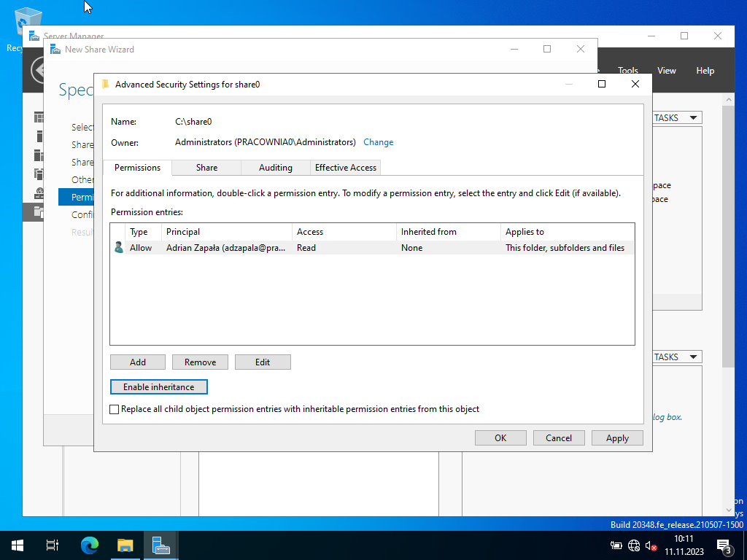Open Task View from the taskbar
Viewport: 747px width, 560px height.
tap(53, 545)
